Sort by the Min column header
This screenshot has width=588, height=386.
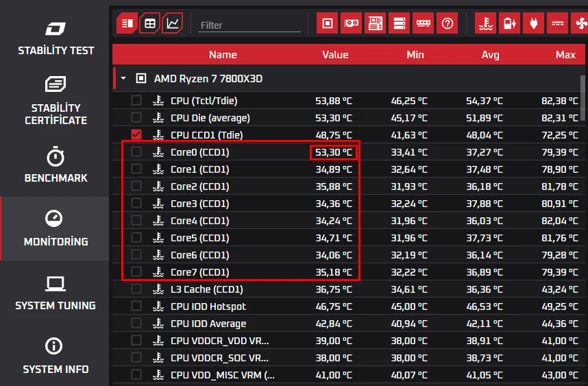[415, 55]
